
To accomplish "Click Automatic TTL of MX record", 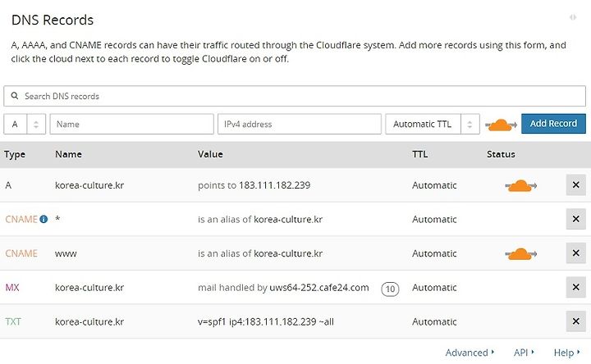I will [434, 288].
